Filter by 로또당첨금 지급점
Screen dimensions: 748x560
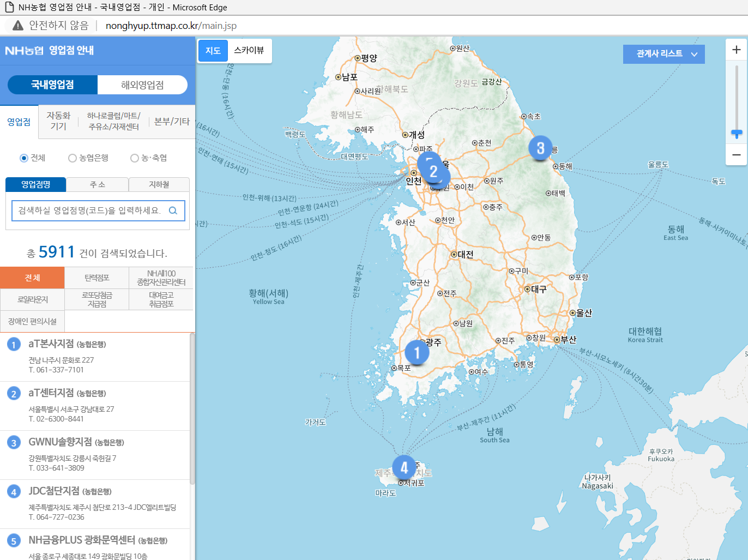point(96,299)
